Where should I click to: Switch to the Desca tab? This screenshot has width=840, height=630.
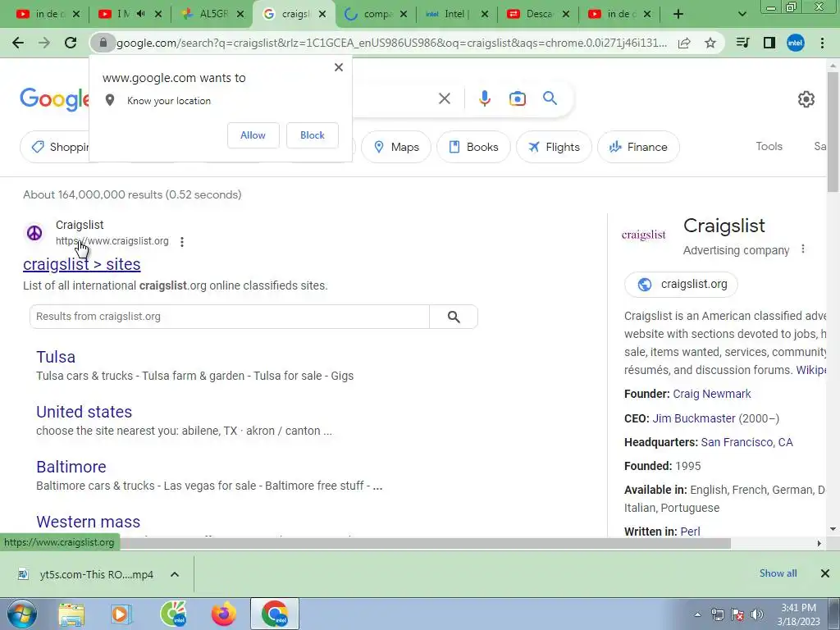[538, 14]
